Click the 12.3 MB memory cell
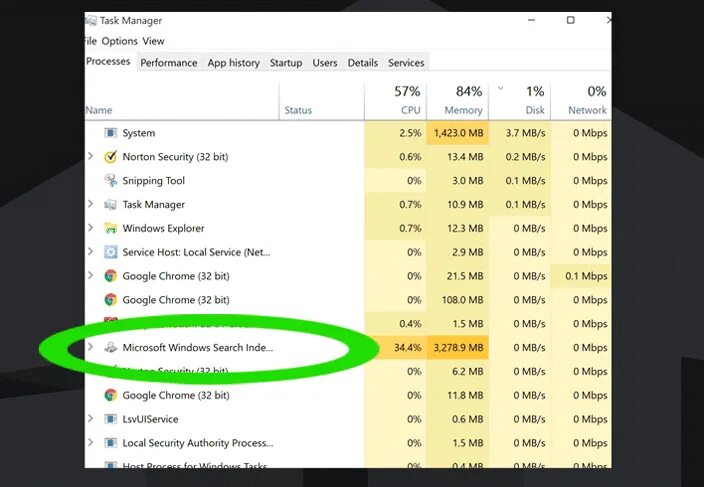This screenshot has width=704, height=487. point(458,228)
